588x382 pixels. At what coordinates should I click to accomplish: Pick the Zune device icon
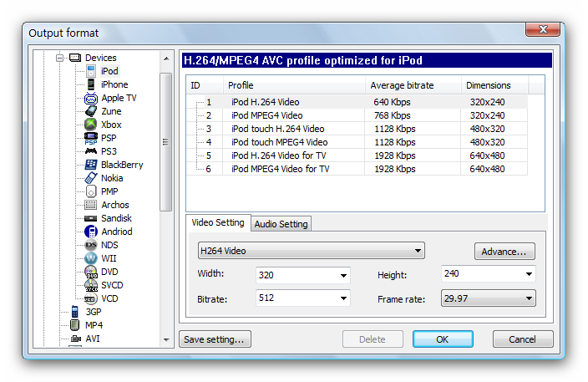91,111
